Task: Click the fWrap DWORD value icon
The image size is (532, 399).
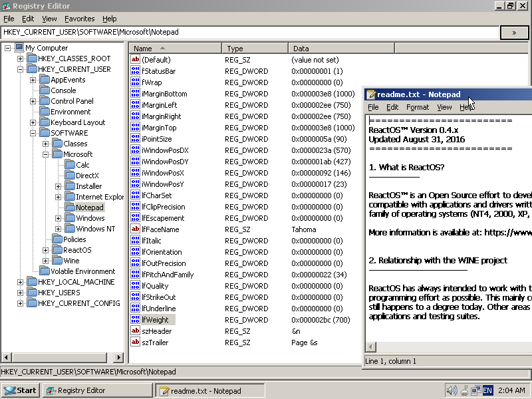Action: (136, 82)
